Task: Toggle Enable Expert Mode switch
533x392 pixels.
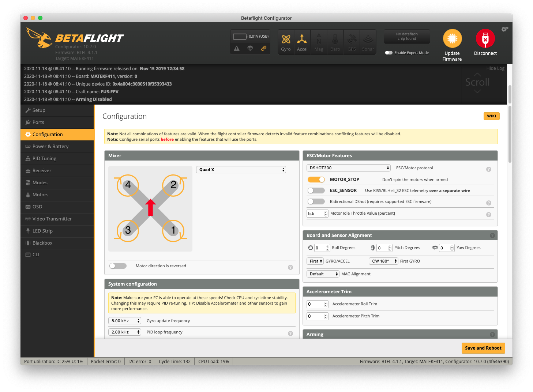Action: tap(389, 53)
